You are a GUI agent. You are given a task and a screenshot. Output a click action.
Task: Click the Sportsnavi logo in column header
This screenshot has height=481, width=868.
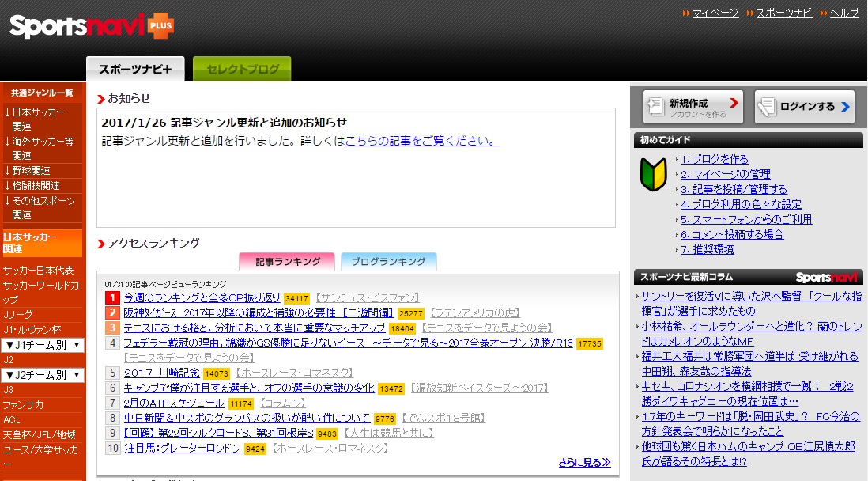[826, 277]
